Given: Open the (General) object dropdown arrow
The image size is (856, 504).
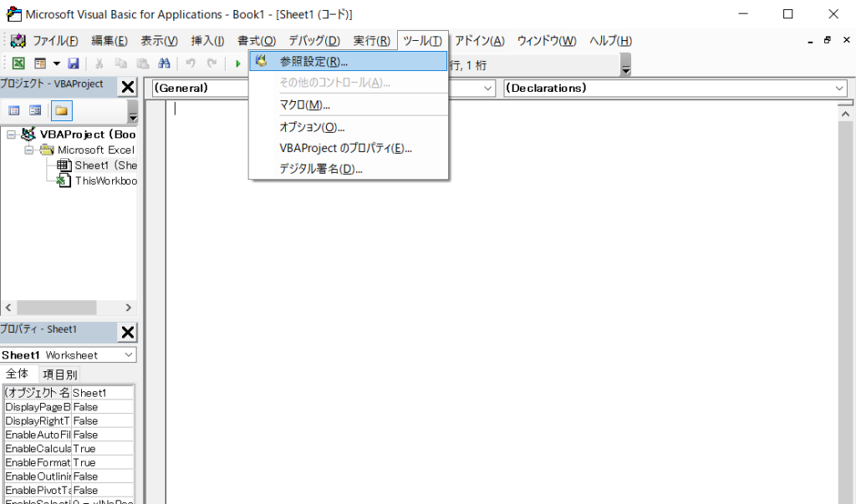Looking at the screenshot, I should (487, 88).
